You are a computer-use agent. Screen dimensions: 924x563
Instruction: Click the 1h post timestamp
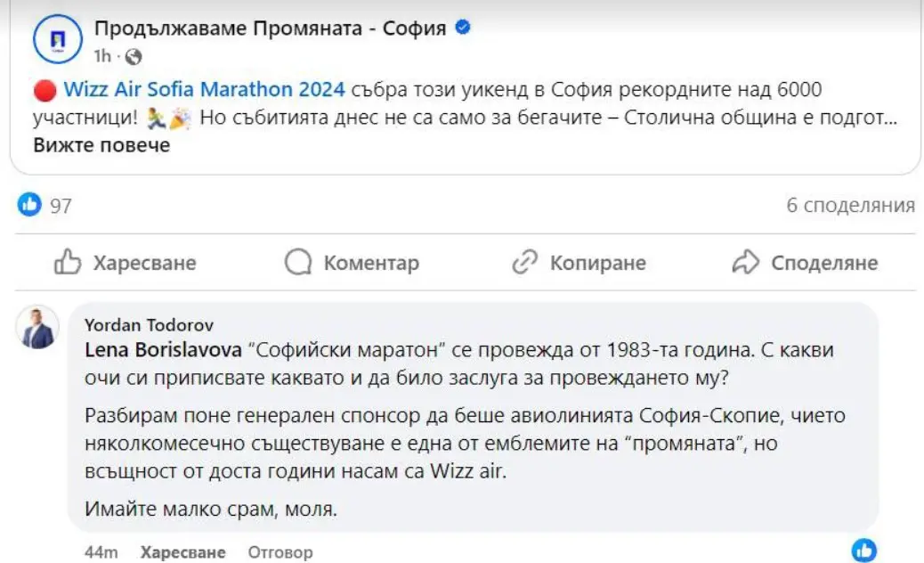pyautogui.click(x=102, y=56)
